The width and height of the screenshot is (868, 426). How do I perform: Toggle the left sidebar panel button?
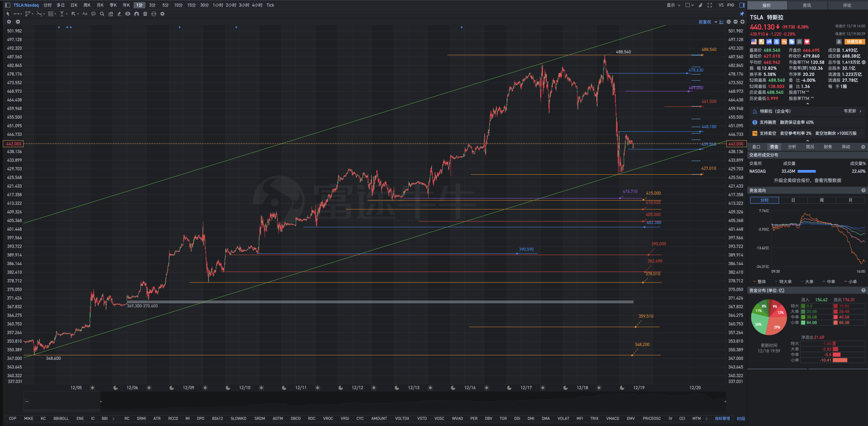7,5
